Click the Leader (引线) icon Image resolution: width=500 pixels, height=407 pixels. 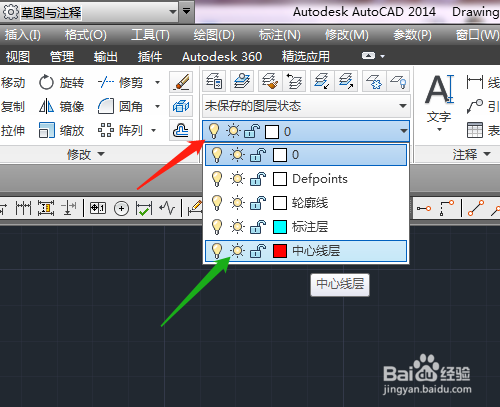(475, 106)
